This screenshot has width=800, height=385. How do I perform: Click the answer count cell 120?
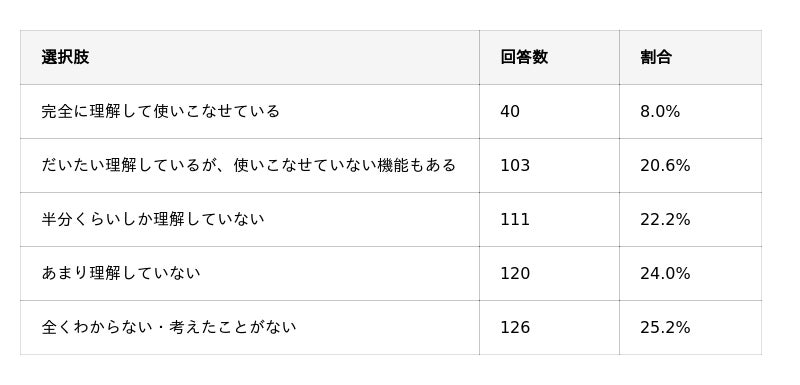click(x=515, y=273)
